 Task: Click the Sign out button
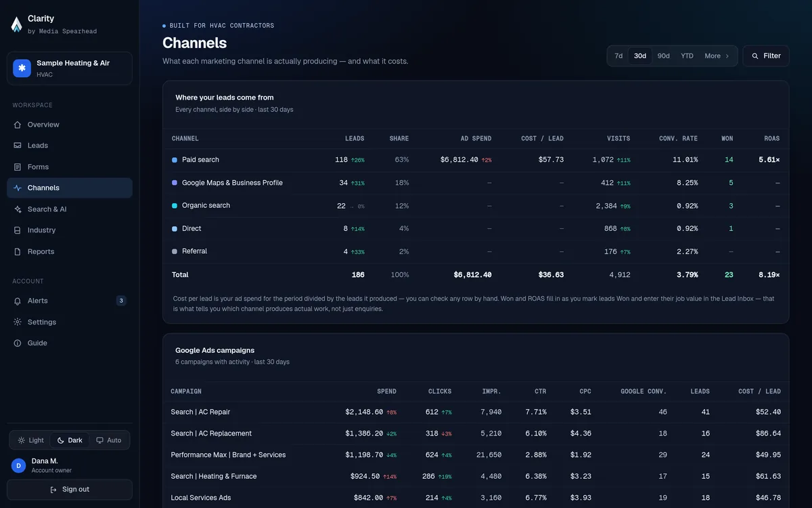(70, 490)
